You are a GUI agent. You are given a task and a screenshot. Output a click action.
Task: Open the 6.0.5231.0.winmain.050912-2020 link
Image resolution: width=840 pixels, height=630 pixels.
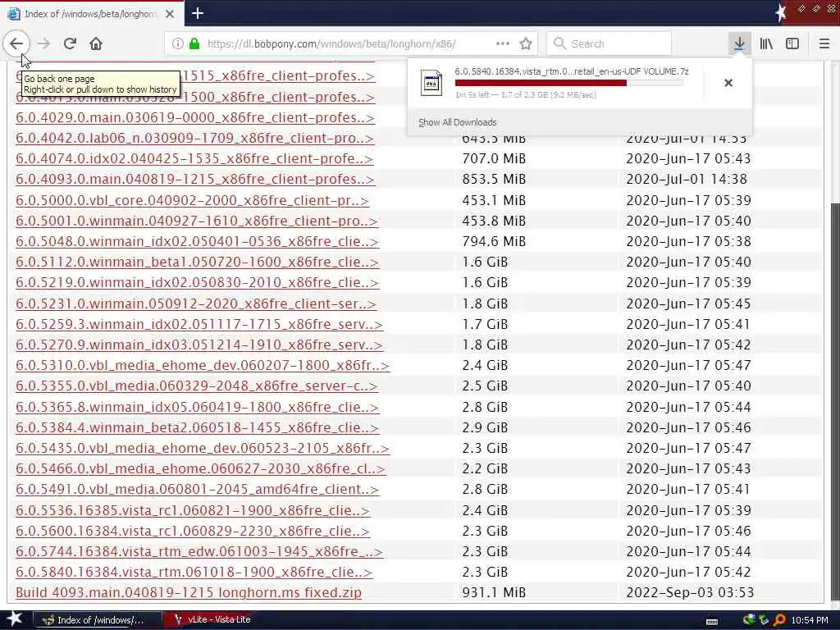(x=196, y=304)
